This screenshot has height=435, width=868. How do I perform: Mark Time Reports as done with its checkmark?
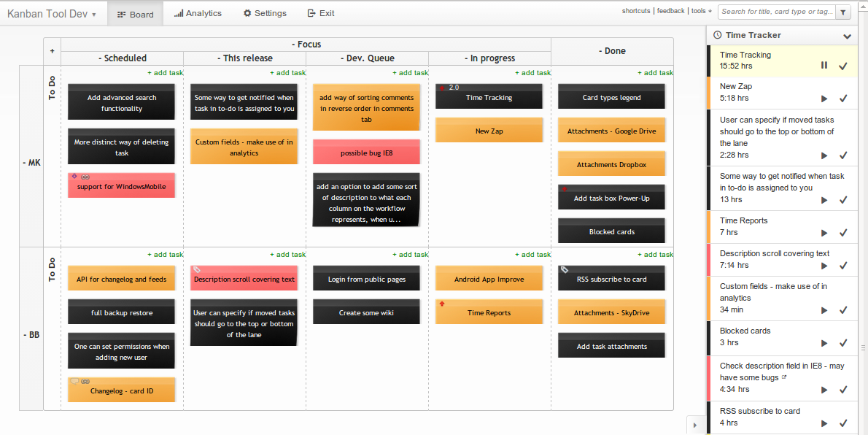(x=843, y=233)
